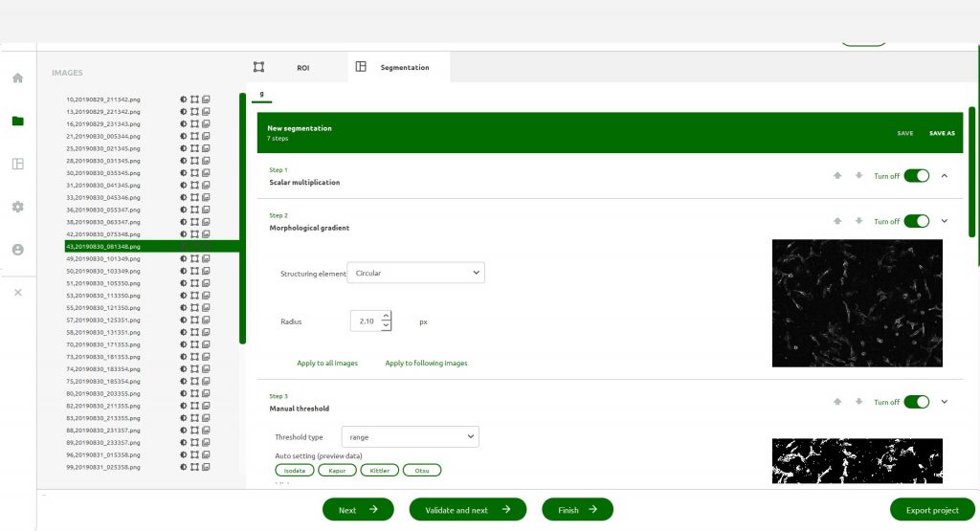Click ROI icon for 21,20190830_005344.png
Image resolution: width=980 pixels, height=531 pixels.
point(194,137)
